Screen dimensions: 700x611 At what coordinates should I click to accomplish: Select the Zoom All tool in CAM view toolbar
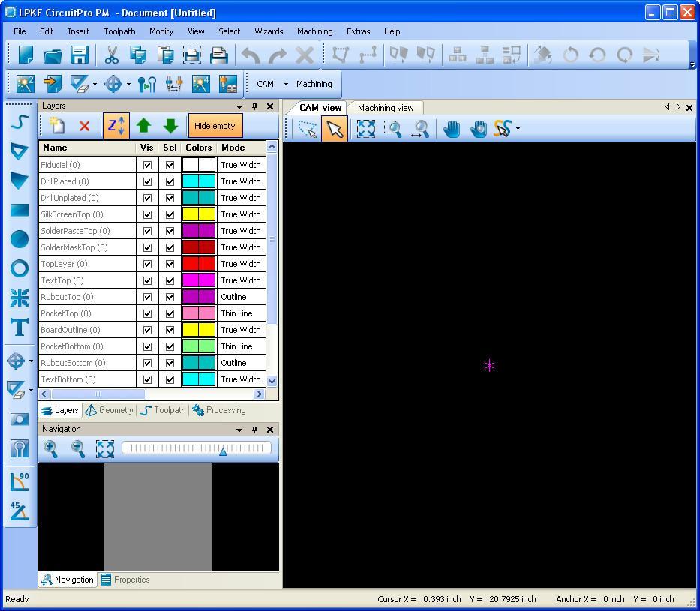coord(365,128)
